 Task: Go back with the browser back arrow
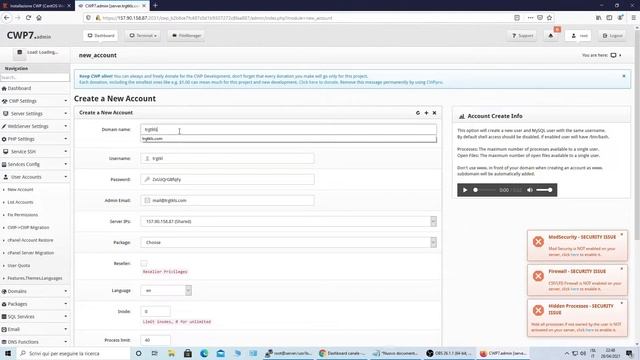(7, 18)
